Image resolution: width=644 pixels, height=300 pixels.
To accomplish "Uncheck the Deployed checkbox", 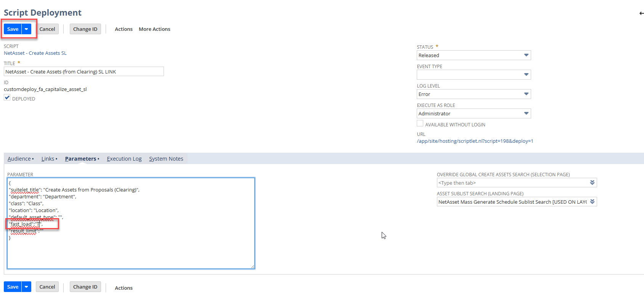I will [x=7, y=98].
